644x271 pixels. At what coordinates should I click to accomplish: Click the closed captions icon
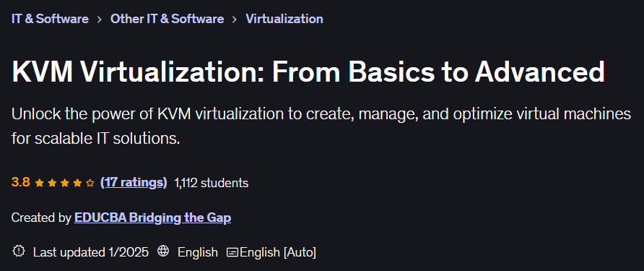232,252
